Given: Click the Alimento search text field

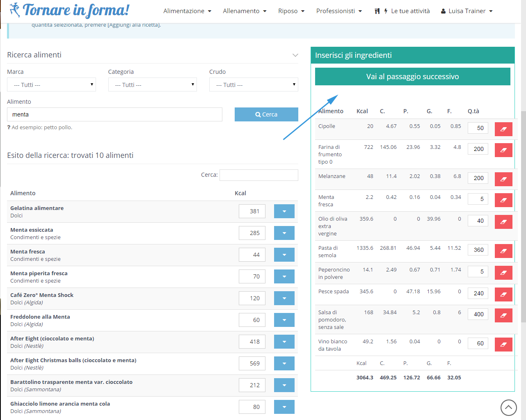Looking at the screenshot, I should (x=114, y=114).
